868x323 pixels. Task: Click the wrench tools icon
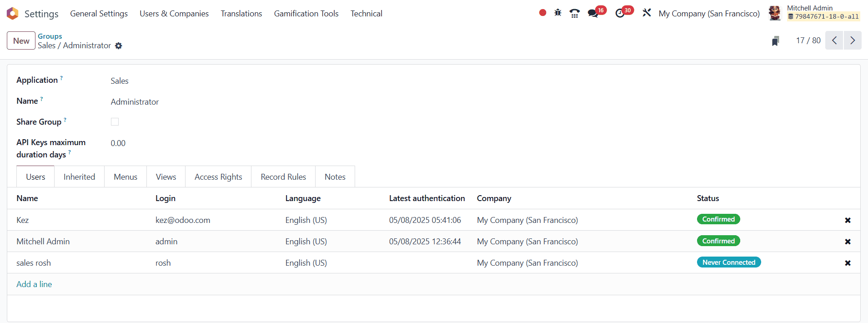pyautogui.click(x=647, y=13)
